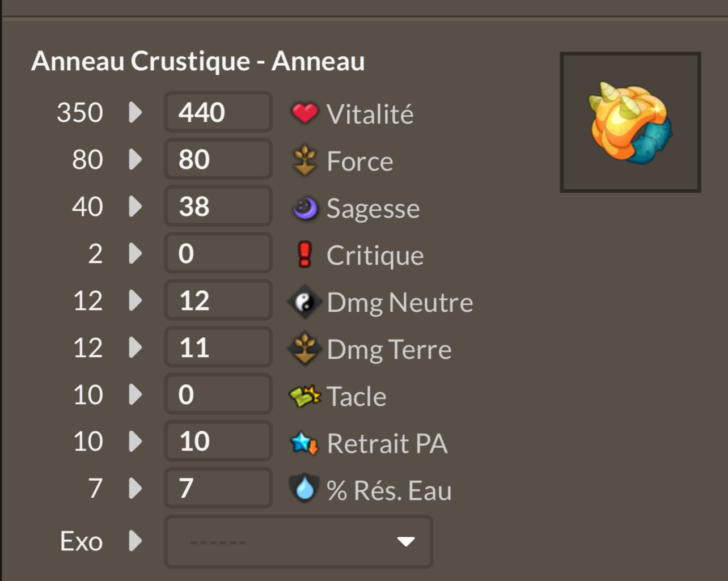The width and height of the screenshot is (728, 581).
Task: Focus the Dmg Terre field showing 11
Action: 218,347
